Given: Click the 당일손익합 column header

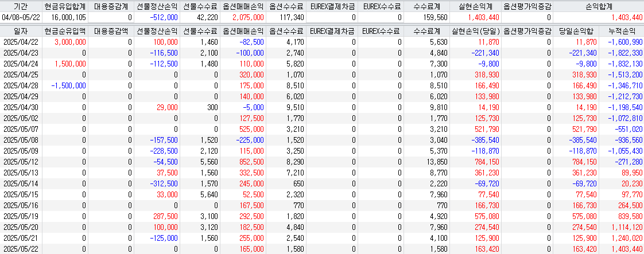Looking at the screenshot, I should point(576,31).
